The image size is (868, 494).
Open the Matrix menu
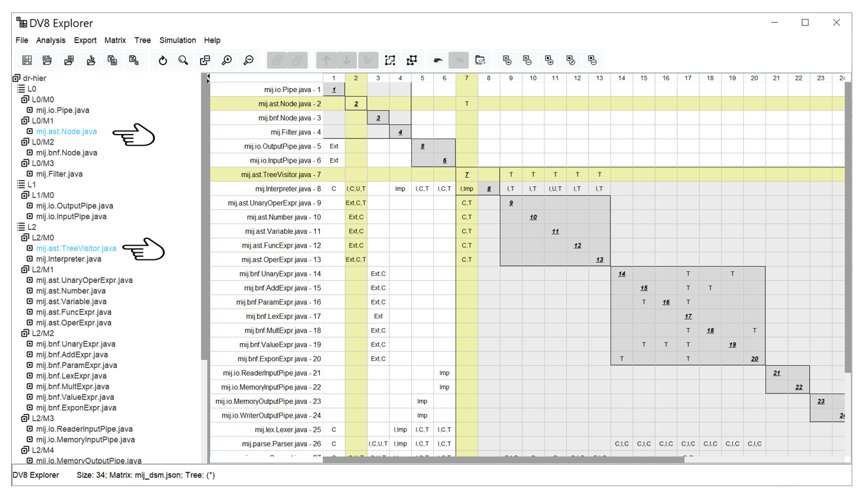115,40
